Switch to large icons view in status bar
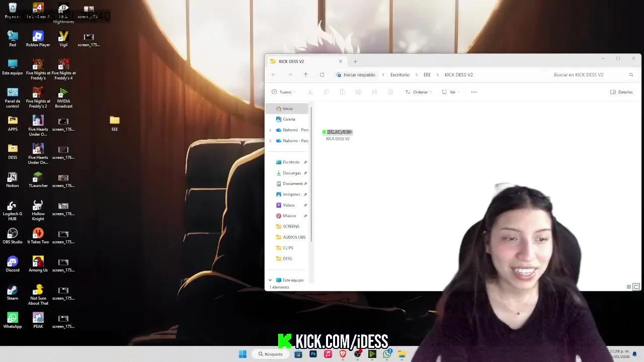This screenshot has height=362, width=644. click(636, 287)
